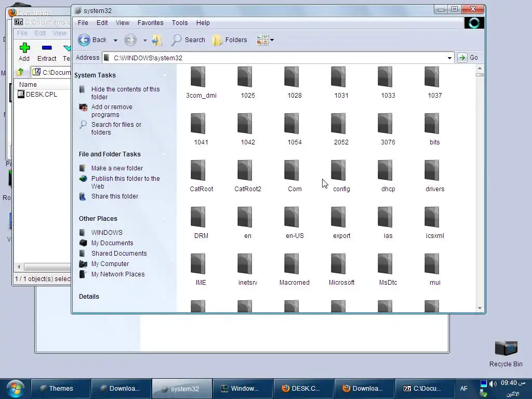
Task: Click Share this folder link
Action: (x=115, y=196)
